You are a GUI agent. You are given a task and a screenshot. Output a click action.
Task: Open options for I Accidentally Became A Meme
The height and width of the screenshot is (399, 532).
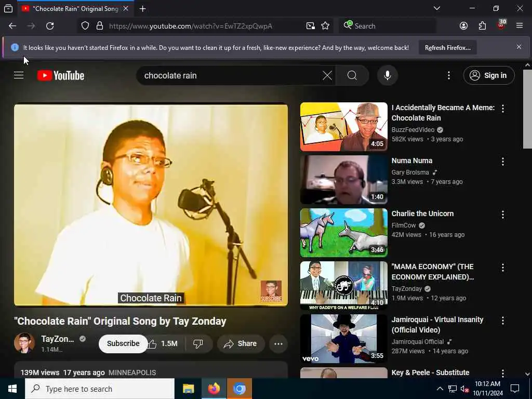coord(503,109)
